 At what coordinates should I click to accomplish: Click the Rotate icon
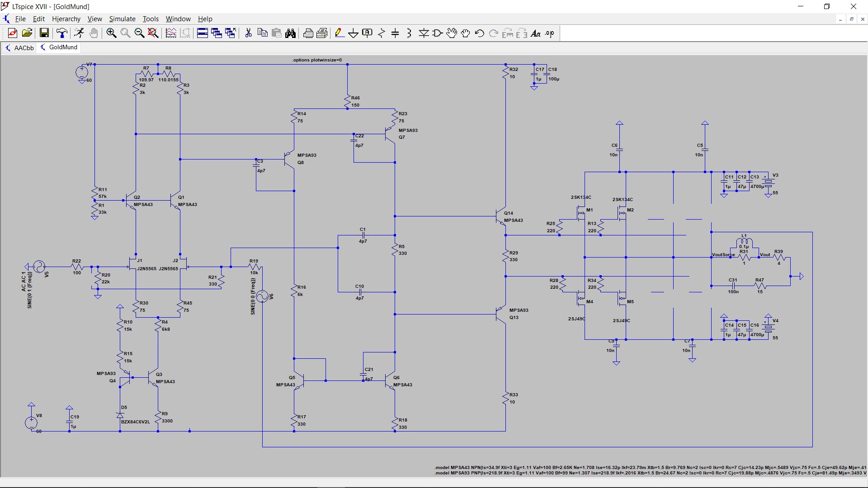click(x=508, y=33)
